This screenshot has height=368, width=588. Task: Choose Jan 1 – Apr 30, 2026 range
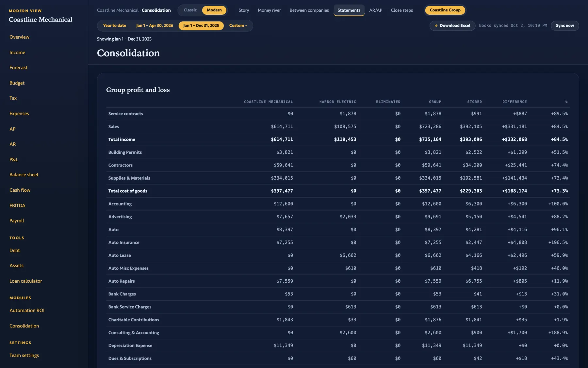pyautogui.click(x=155, y=26)
